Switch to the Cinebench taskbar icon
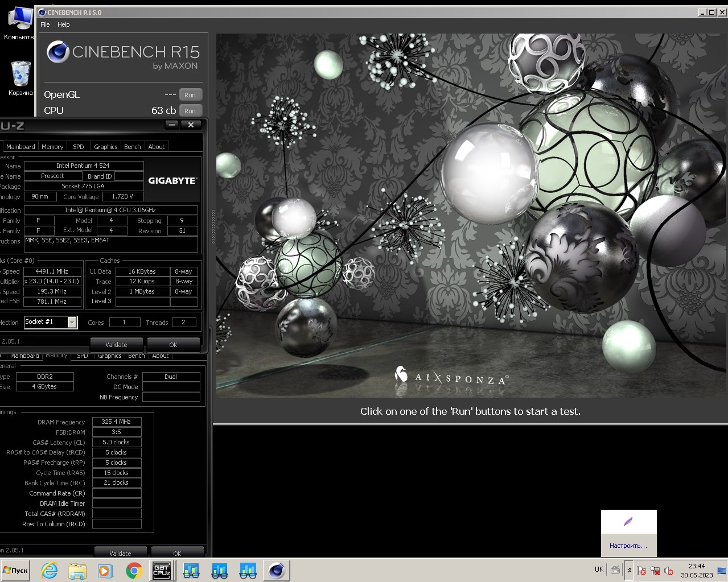This screenshot has height=582, width=728. (277, 570)
